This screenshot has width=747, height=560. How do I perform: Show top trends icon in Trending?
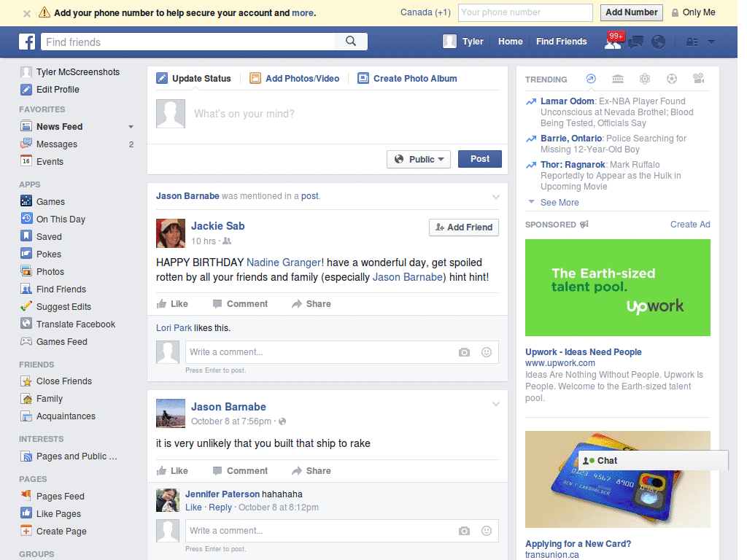click(591, 79)
